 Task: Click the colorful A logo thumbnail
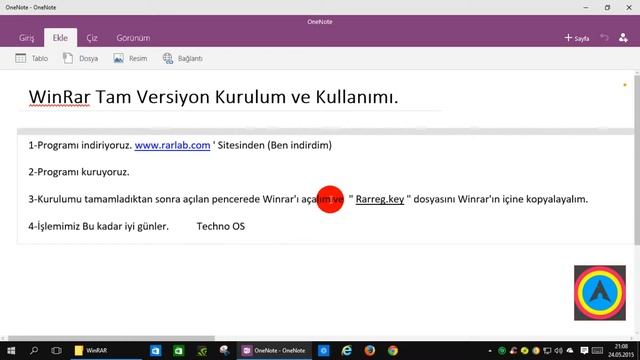coord(600,293)
